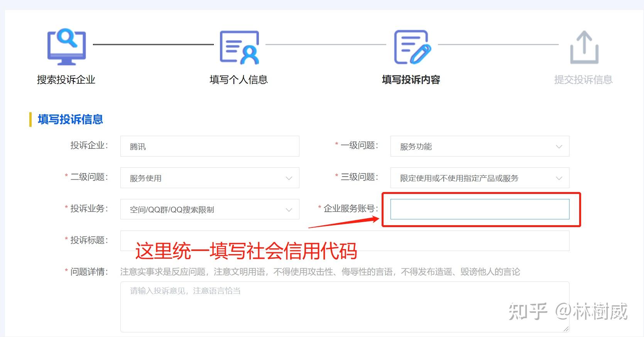Click the complaint content pencil icon
Image resolution: width=644 pixels, height=337 pixels.
pyautogui.click(x=412, y=47)
